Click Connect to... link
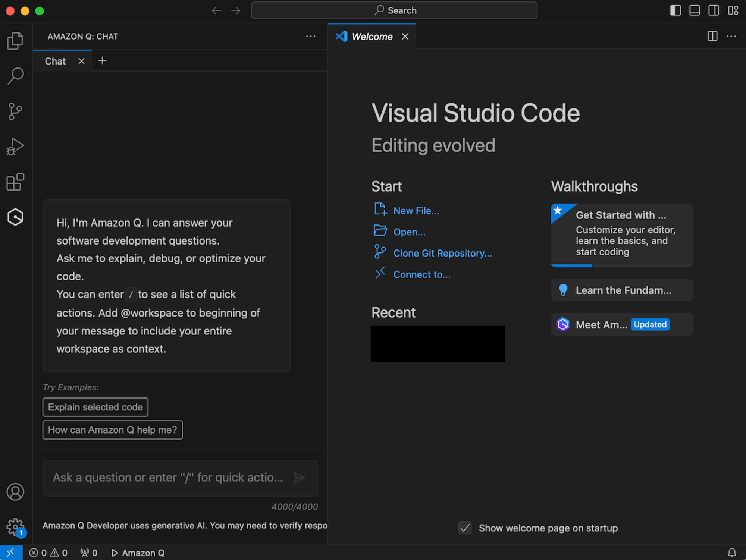This screenshot has width=746, height=560. point(422,274)
